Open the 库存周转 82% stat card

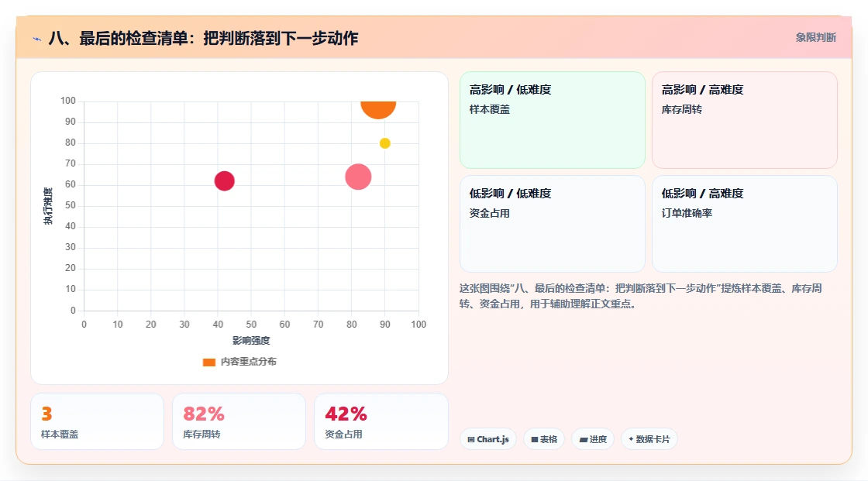(239, 422)
